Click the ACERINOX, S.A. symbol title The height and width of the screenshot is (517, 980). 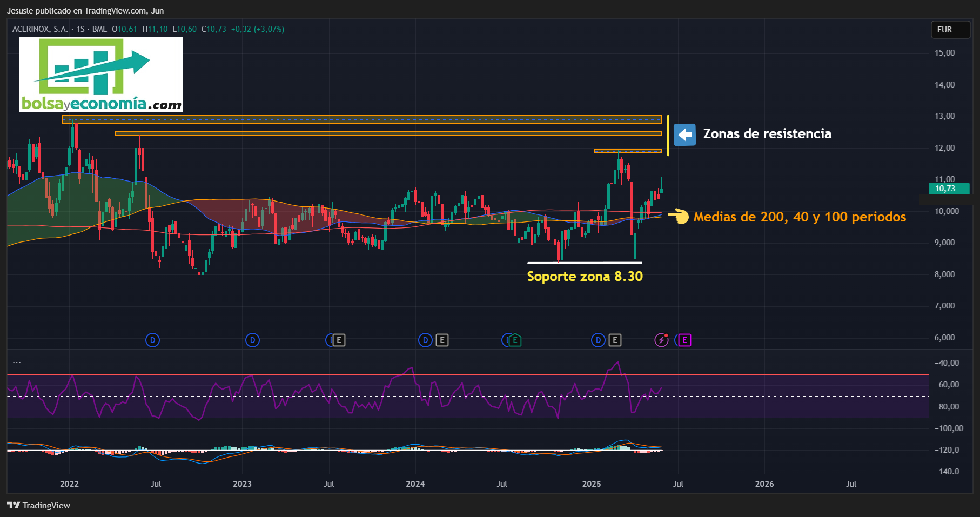[x=40, y=29]
